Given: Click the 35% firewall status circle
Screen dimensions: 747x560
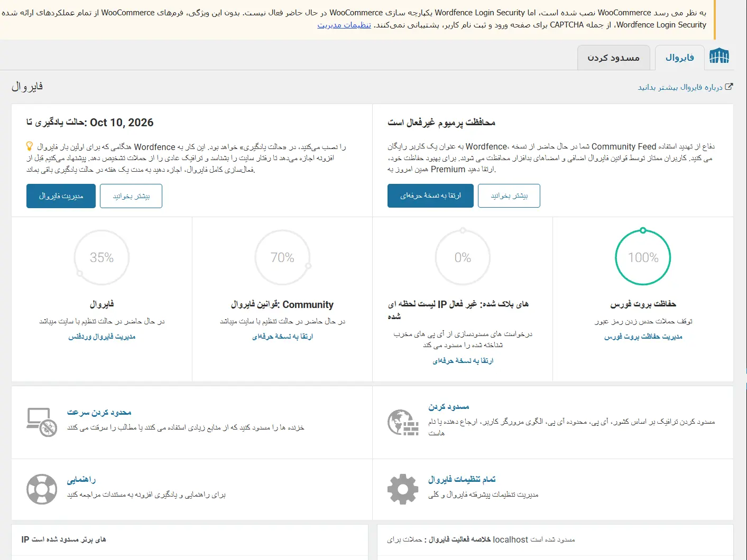Looking at the screenshot, I should click(102, 257).
